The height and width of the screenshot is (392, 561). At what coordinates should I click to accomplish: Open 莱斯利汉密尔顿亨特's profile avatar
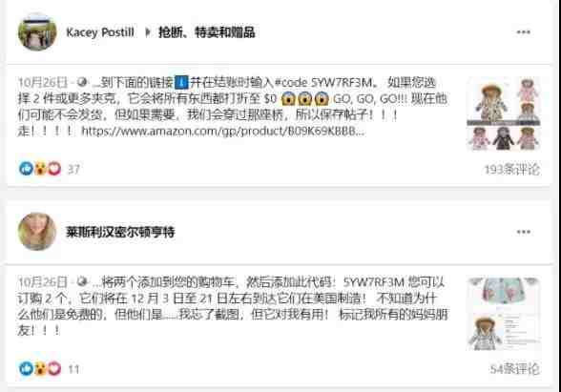(x=37, y=232)
